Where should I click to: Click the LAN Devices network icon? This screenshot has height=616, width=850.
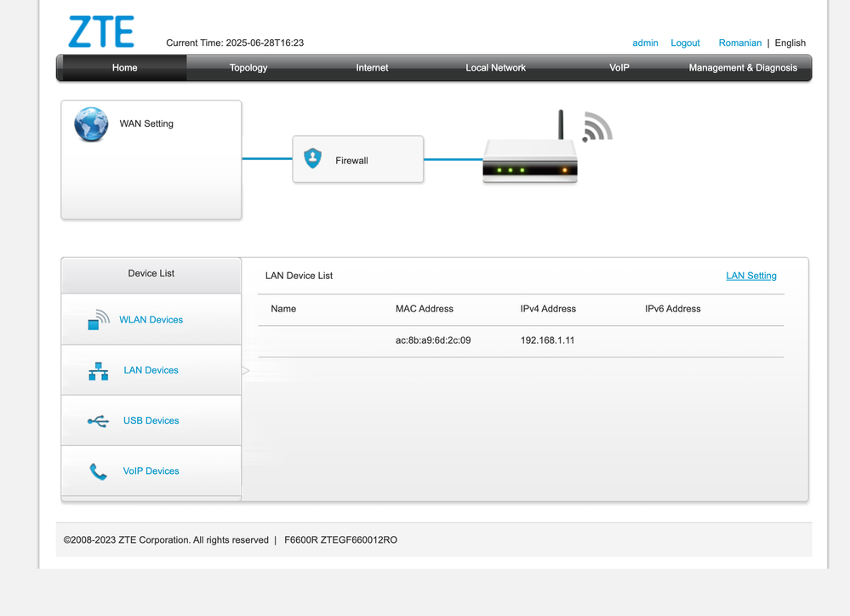tap(99, 371)
